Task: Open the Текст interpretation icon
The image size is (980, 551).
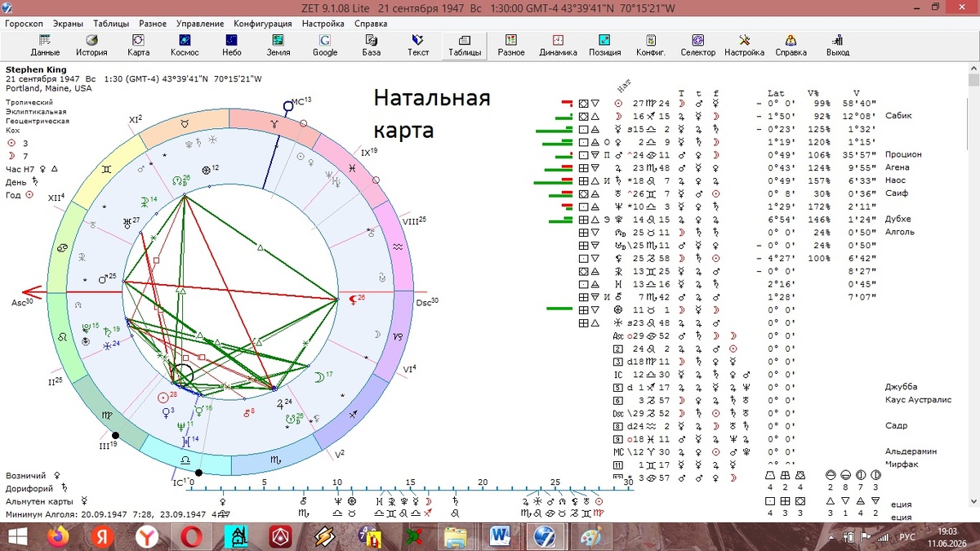Action: pyautogui.click(x=418, y=45)
